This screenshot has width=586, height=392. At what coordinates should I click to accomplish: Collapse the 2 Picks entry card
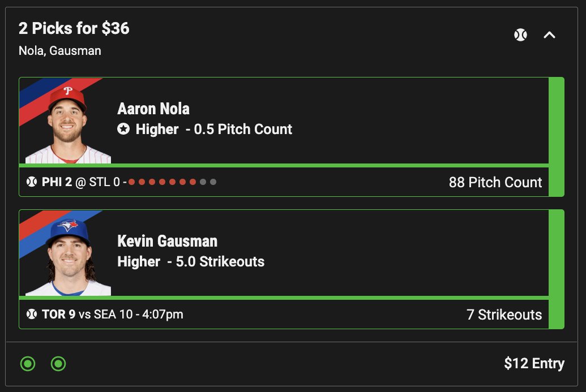549,35
